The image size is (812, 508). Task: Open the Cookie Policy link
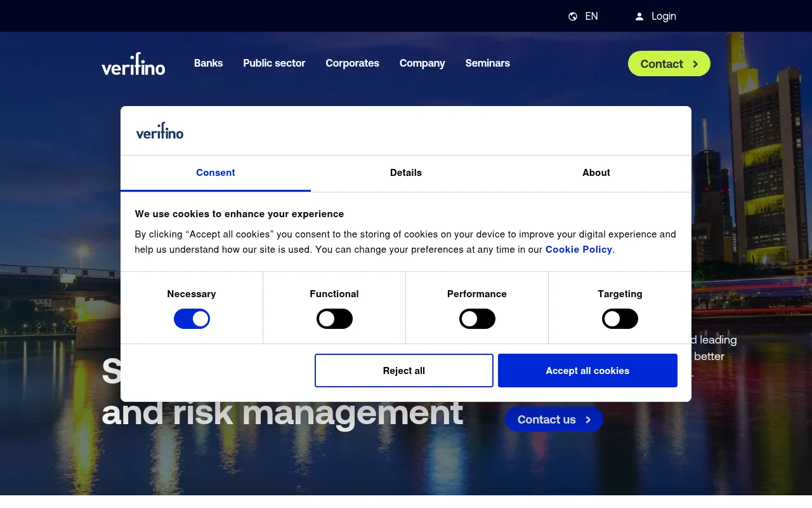pyautogui.click(x=579, y=250)
